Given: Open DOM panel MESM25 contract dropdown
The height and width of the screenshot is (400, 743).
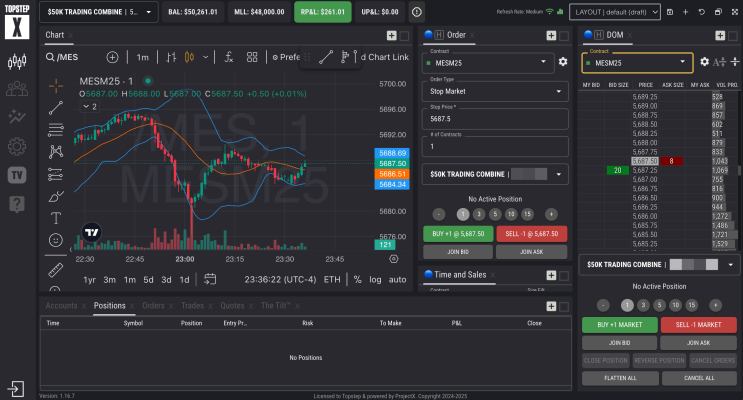Looking at the screenshot, I should pyautogui.click(x=637, y=63).
